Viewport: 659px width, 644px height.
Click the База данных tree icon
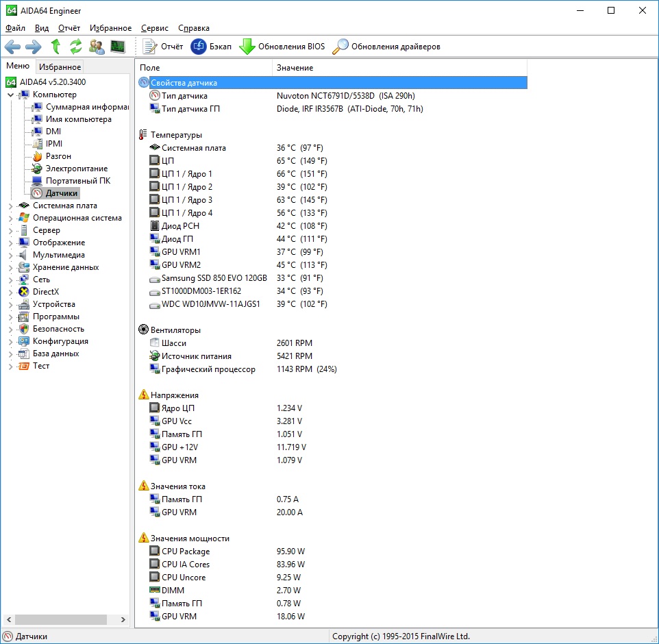pyautogui.click(x=24, y=354)
